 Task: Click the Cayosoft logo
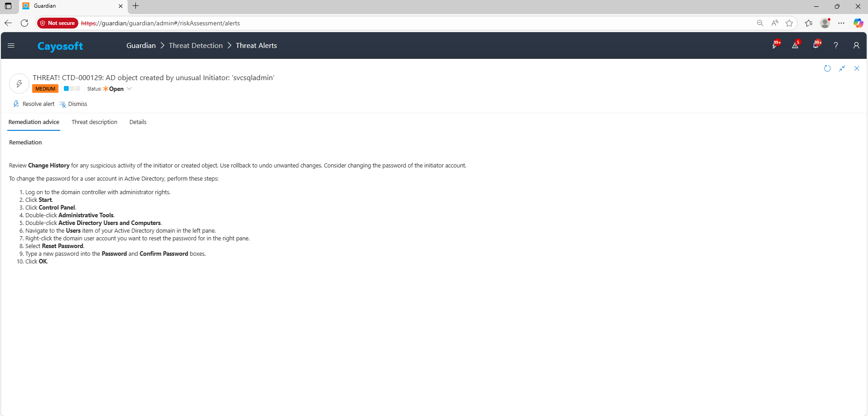pyautogui.click(x=60, y=46)
